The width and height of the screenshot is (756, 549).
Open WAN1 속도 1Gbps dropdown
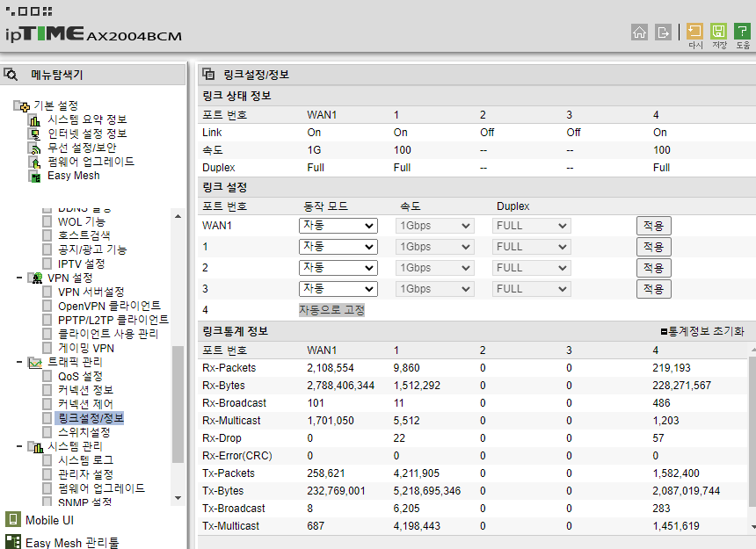point(435,226)
